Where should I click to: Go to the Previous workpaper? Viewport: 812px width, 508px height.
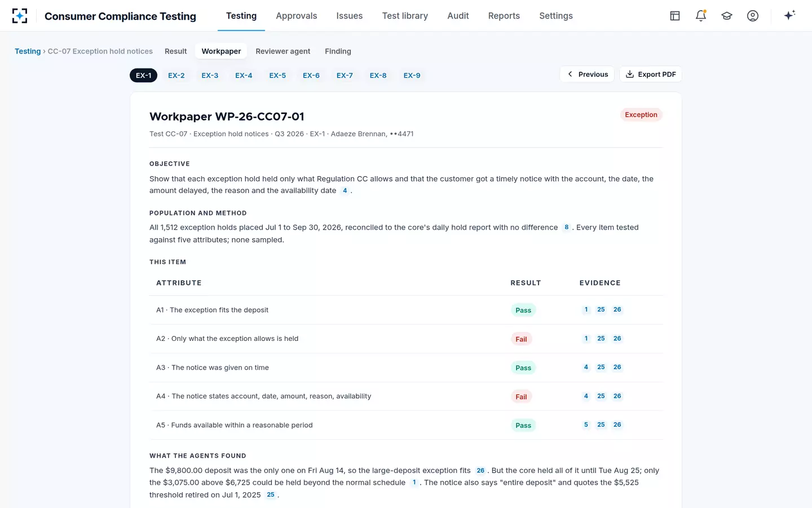point(587,75)
